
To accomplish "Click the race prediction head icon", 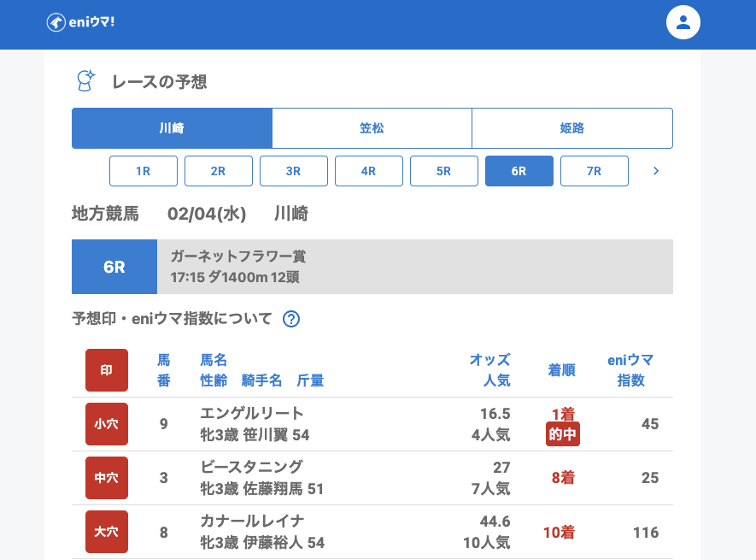I will click(x=85, y=81).
